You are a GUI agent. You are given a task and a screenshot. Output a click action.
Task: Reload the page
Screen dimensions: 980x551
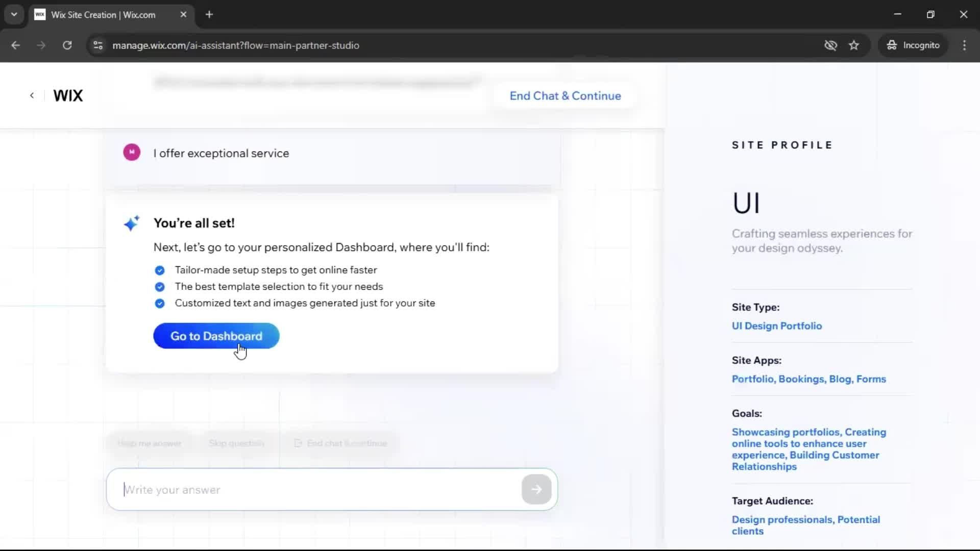tap(67, 45)
